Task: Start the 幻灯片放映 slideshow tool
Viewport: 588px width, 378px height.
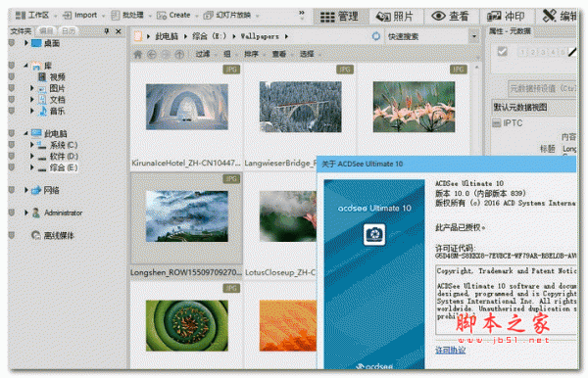Action: [x=227, y=16]
